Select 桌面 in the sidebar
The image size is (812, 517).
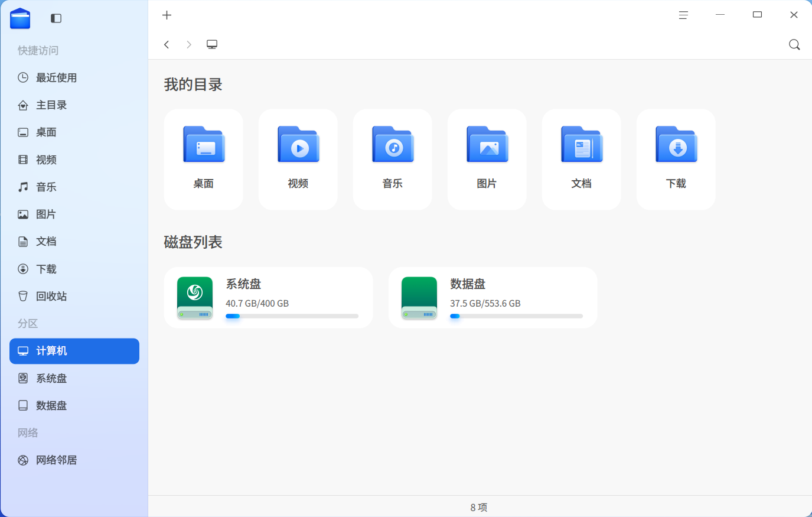[74, 132]
